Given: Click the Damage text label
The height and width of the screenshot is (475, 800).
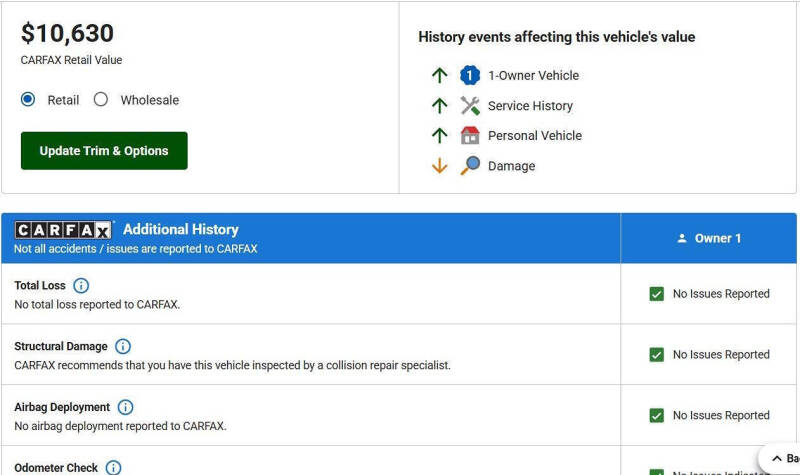Looking at the screenshot, I should [x=511, y=166].
